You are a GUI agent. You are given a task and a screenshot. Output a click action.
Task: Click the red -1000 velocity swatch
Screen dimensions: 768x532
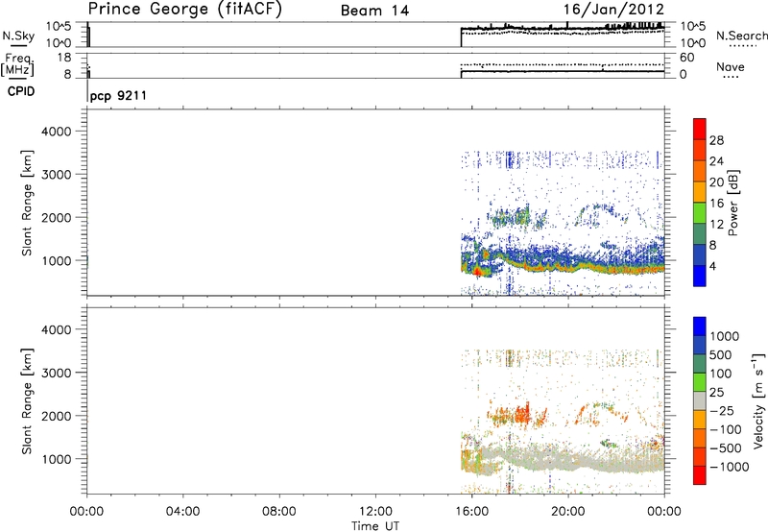pos(700,475)
